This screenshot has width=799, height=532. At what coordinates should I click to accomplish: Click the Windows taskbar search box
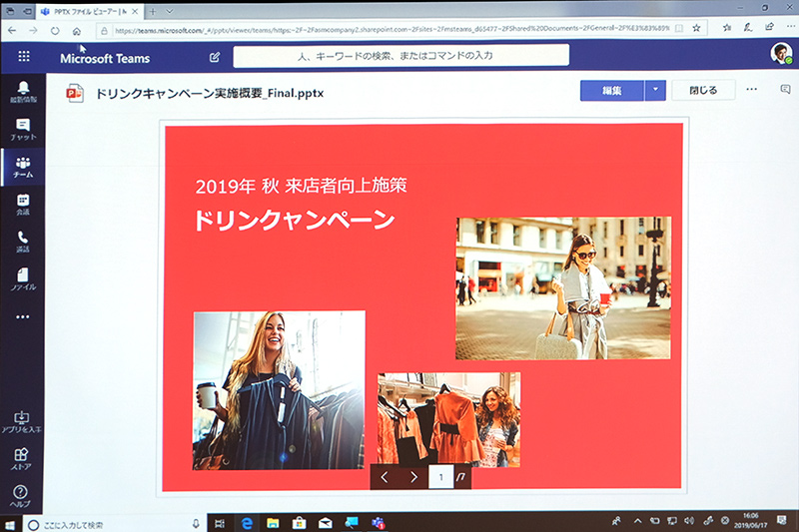[x=113, y=524]
